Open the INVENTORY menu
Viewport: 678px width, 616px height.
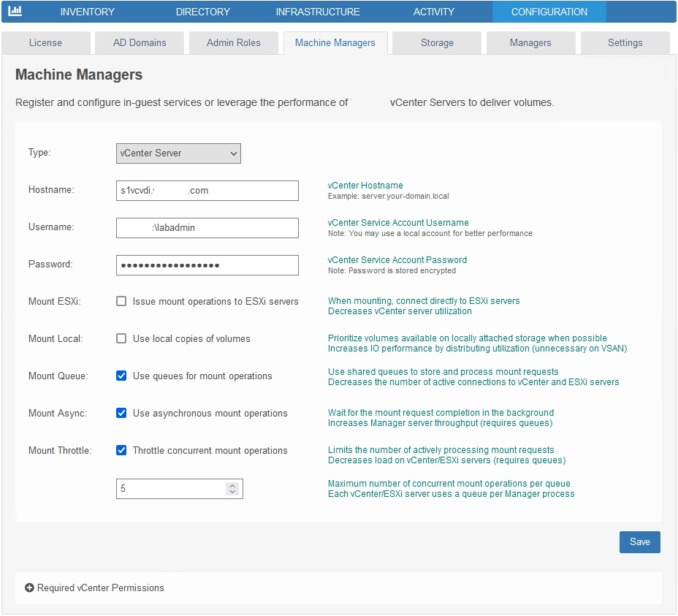pyautogui.click(x=87, y=12)
